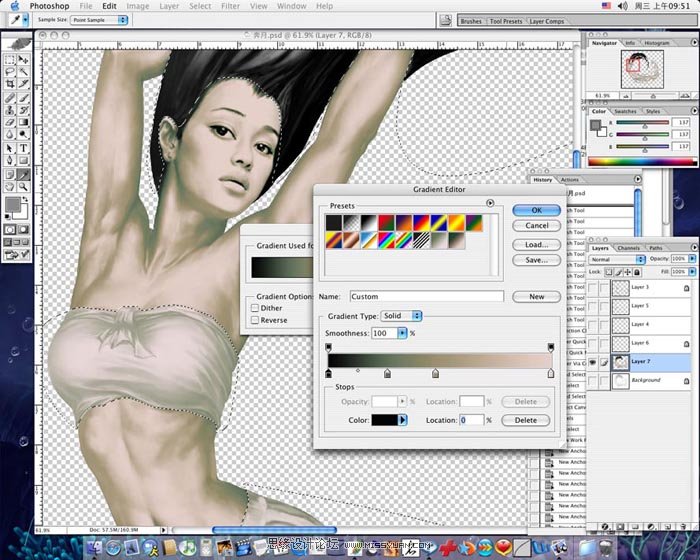This screenshot has width=700, height=560.
Task: Show Layer 5 visibility box
Action: [x=592, y=306]
